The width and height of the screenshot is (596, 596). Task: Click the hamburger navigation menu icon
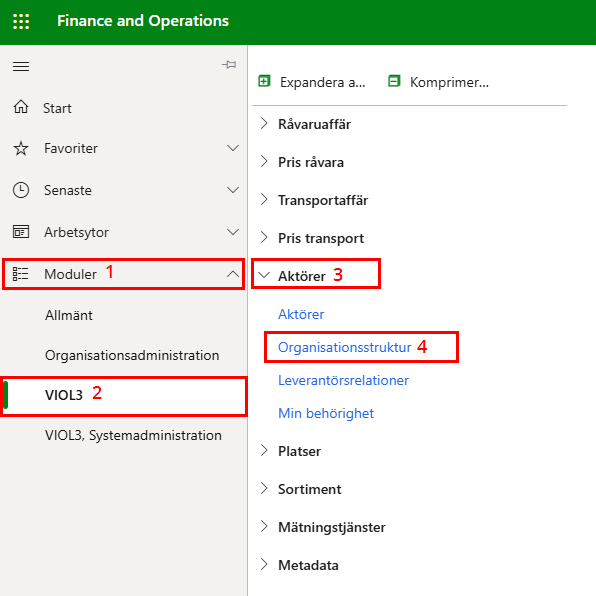[21, 67]
